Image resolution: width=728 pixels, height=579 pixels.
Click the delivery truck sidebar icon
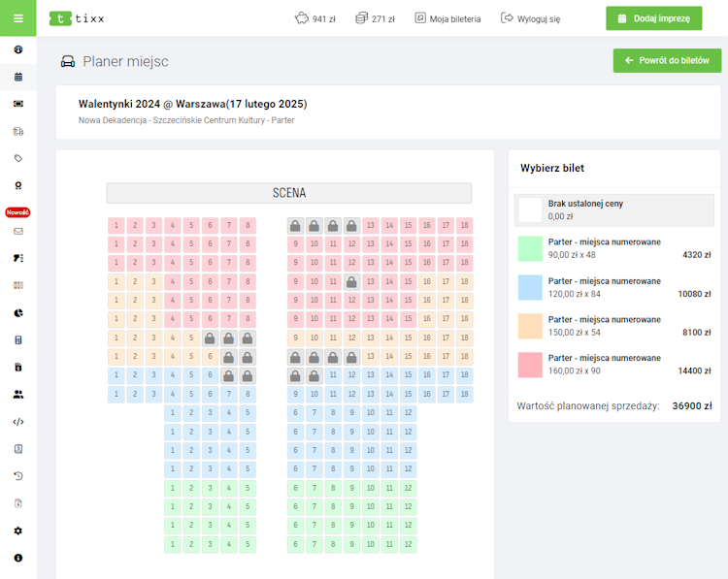click(18, 131)
